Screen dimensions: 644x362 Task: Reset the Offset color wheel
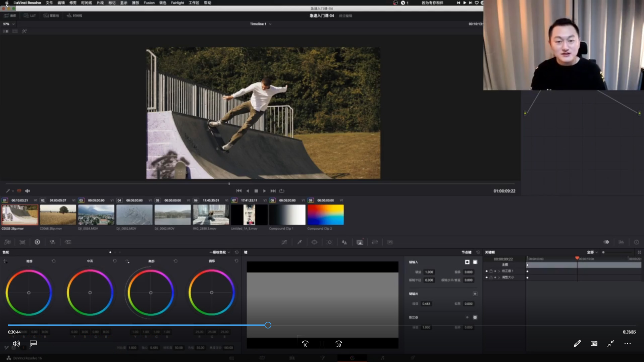coord(236,261)
